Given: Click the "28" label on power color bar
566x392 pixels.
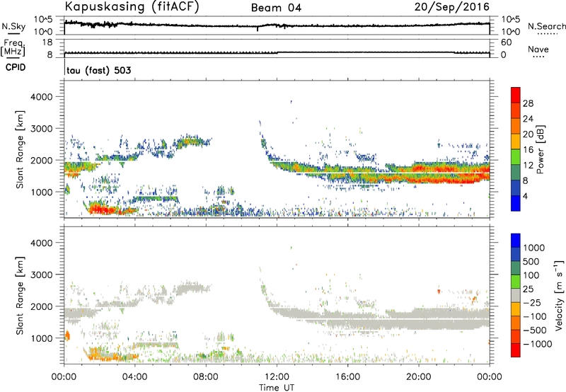Looking at the screenshot, I should pyautogui.click(x=528, y=103).
